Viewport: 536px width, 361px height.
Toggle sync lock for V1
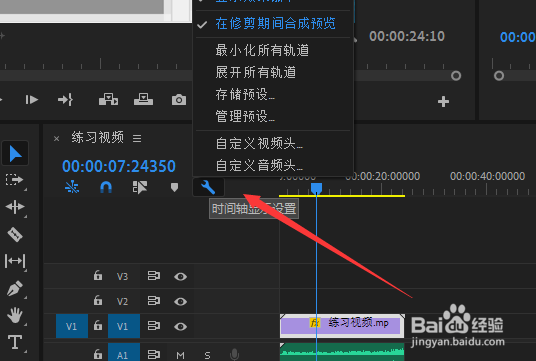point(154,326)
